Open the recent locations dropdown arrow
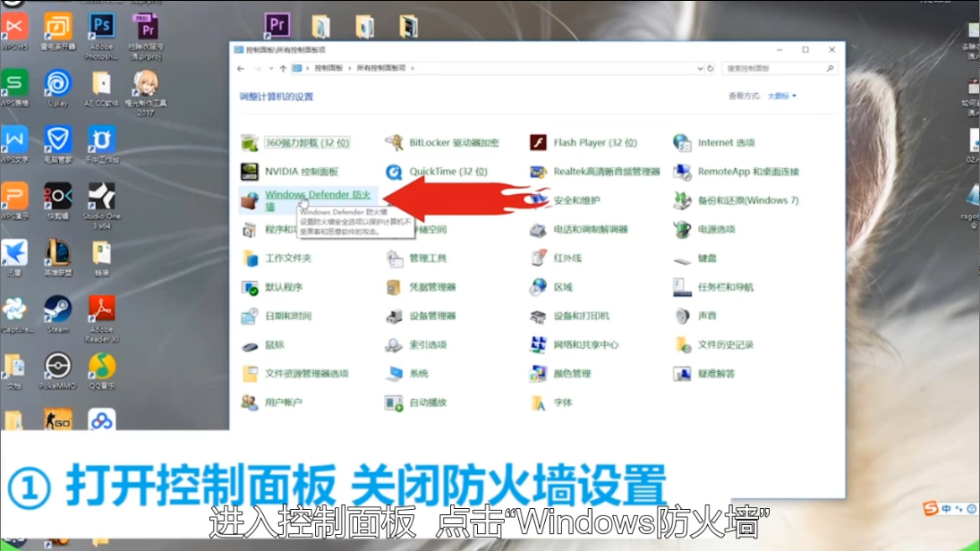The width and height of the screenshot is (980, 551). point(271,68)
